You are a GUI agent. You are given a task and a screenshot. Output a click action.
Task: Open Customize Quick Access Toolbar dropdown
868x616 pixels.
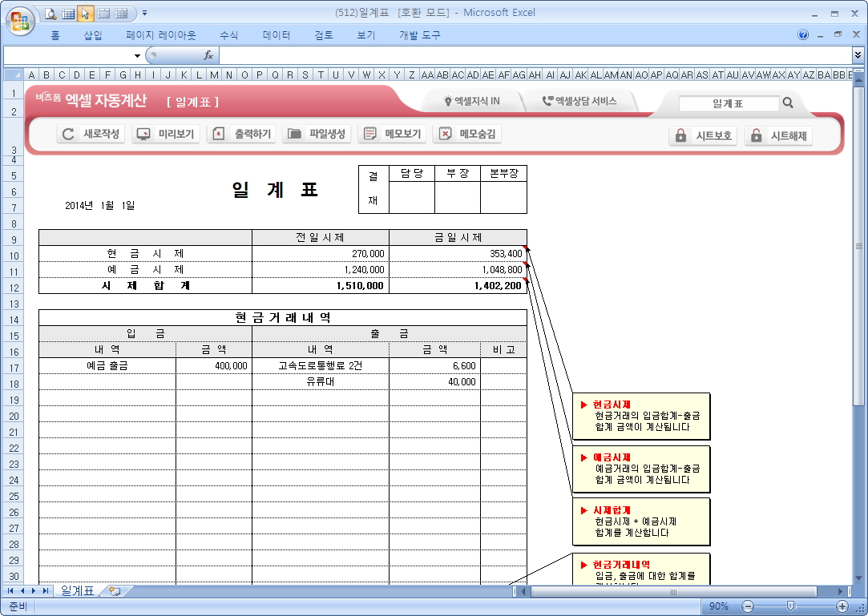144,14
